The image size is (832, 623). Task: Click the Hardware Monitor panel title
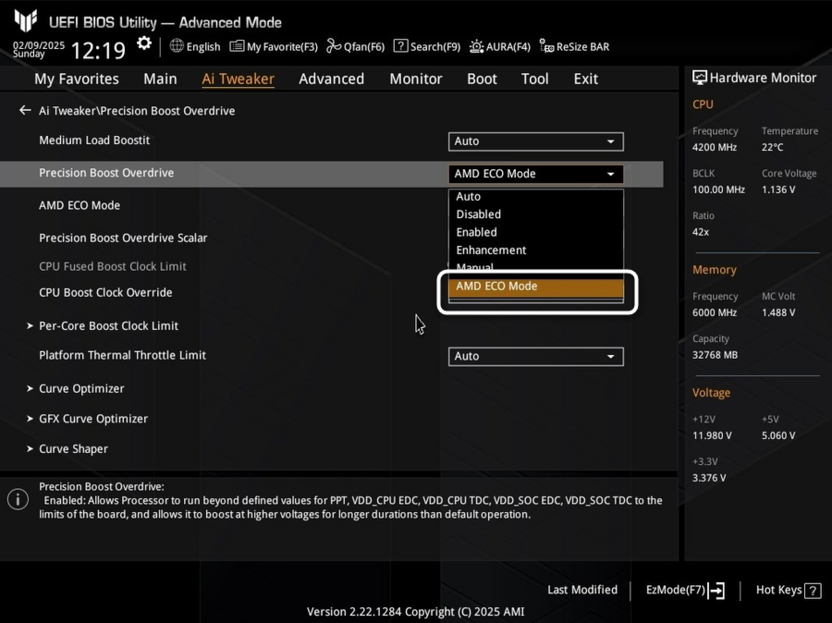[x=763, y=78]
